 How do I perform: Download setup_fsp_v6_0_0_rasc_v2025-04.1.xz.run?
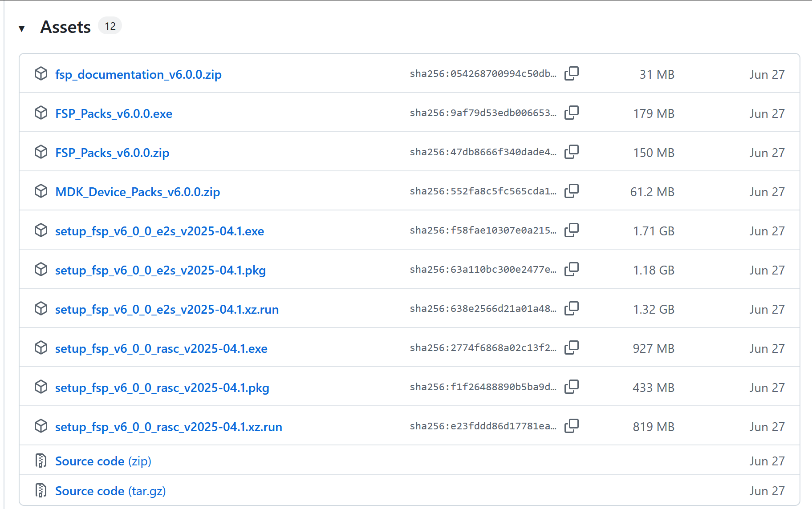[169, 427]
